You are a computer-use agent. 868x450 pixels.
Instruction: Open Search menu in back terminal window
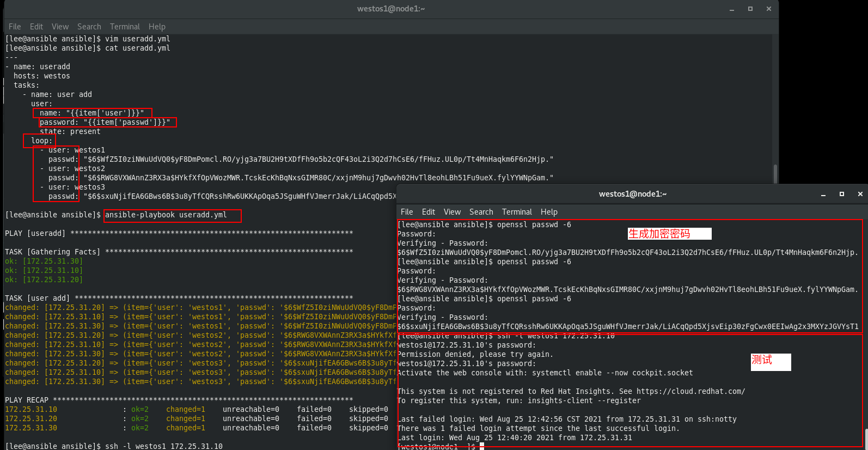coord(89,27)
